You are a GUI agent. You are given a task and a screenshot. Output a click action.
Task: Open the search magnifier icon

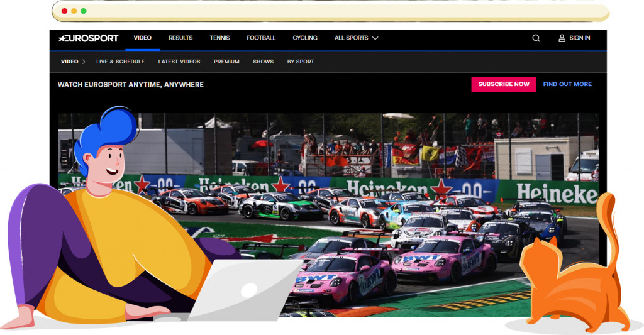pyautogui.click(x=536, y=38)
